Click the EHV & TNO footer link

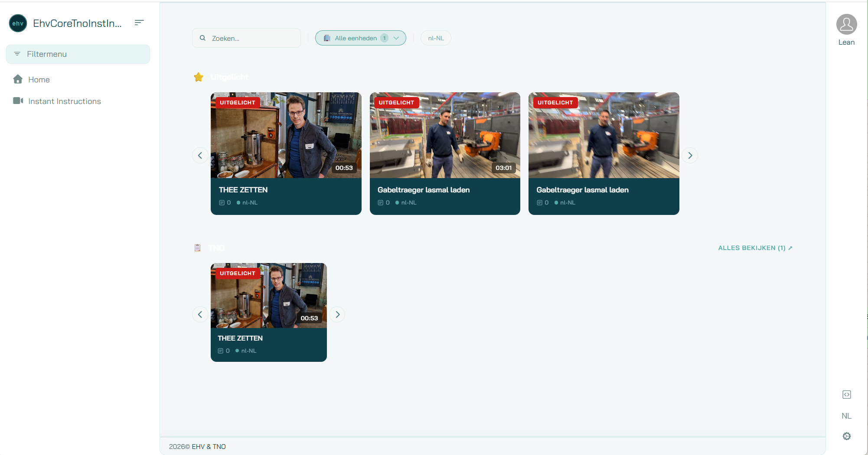click(x=209, y=446)
